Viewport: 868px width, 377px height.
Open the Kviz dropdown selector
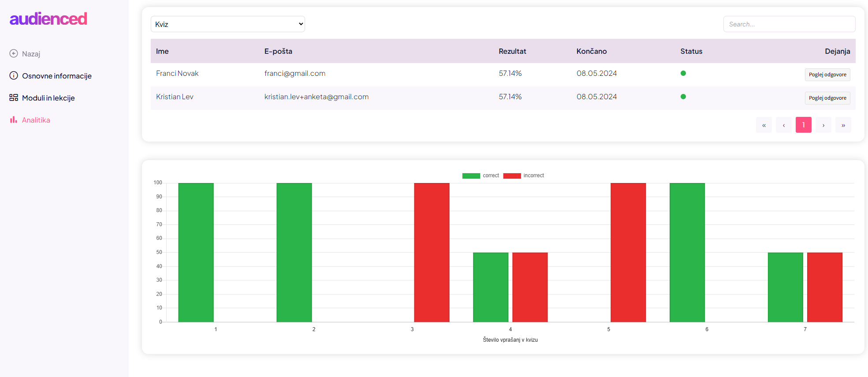click(227, 24)
